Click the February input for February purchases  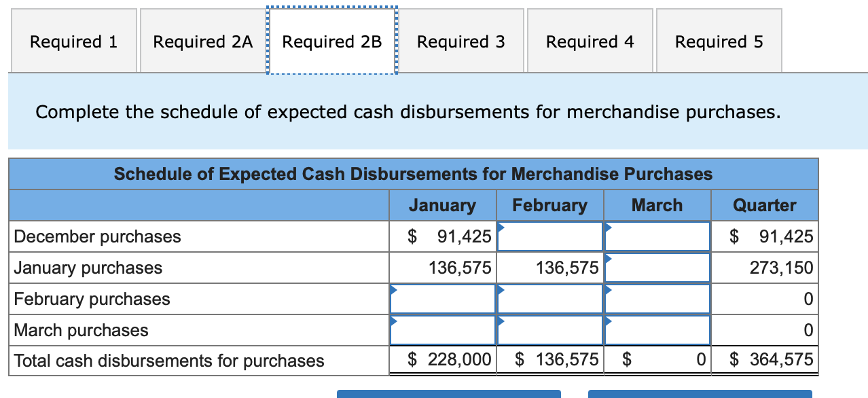coord(550,298)
